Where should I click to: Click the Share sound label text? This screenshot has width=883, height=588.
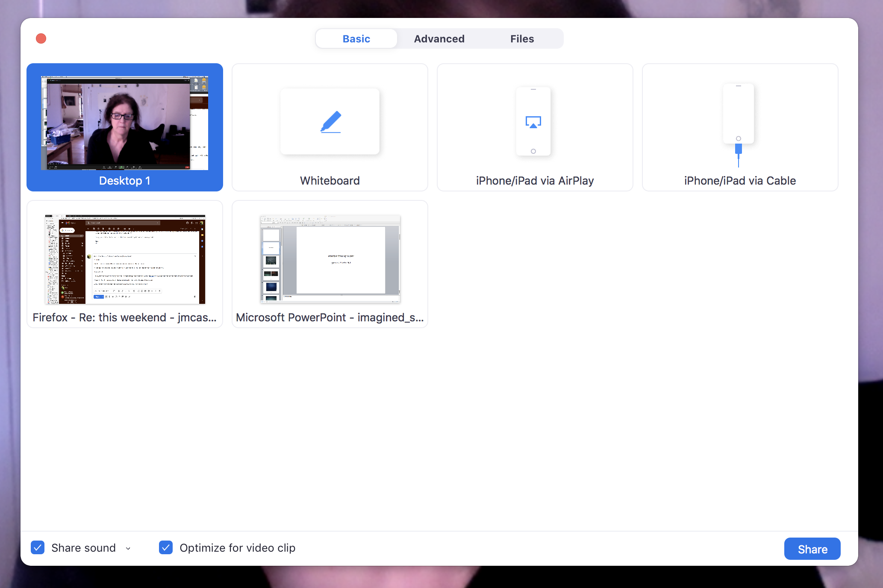84,548
